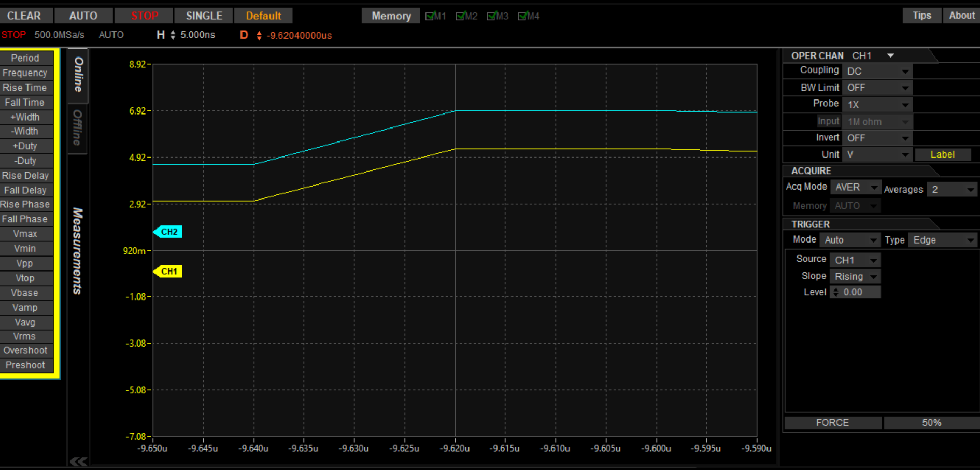This screenshot has height=470, width=980.
Task: Add Rise Time measurement
Action: click(26, 88)
